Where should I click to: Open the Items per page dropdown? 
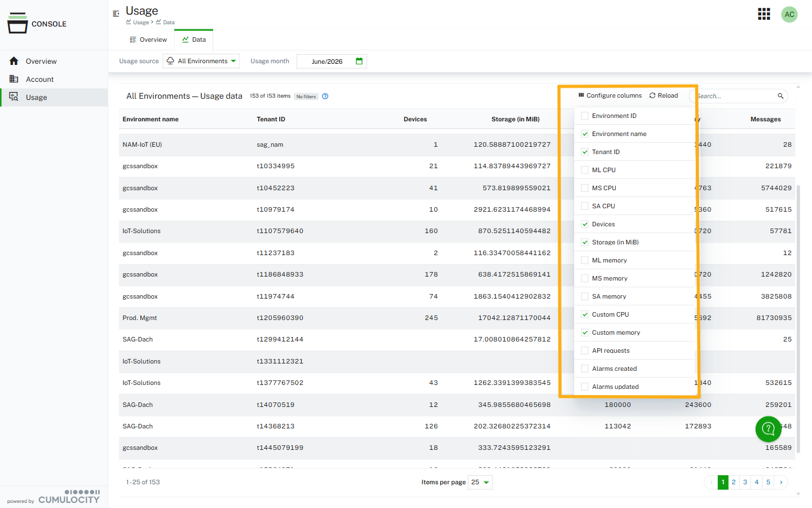click(x=480, y=482)
